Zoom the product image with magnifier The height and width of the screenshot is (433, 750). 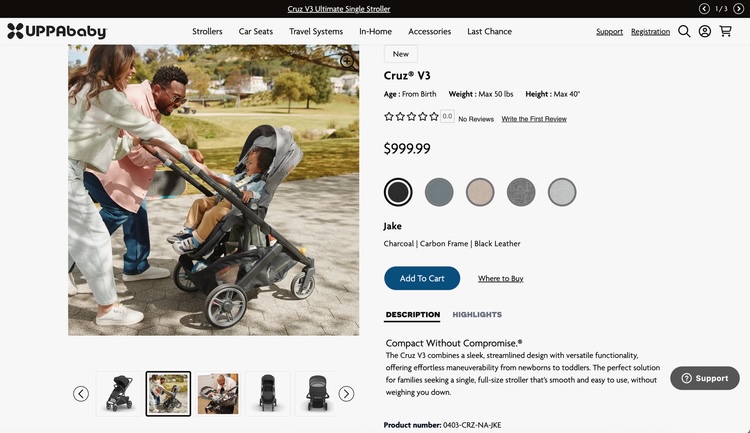tap(347, 61)
